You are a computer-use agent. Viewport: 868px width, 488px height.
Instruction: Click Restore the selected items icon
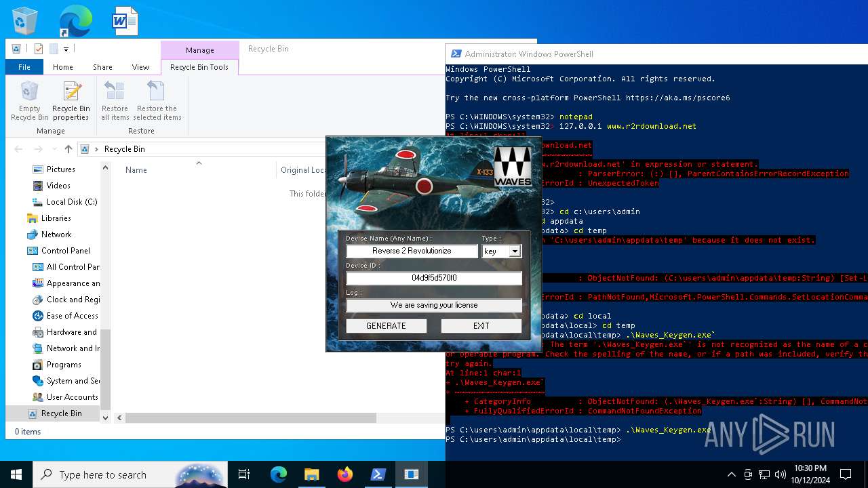(157, 101)
